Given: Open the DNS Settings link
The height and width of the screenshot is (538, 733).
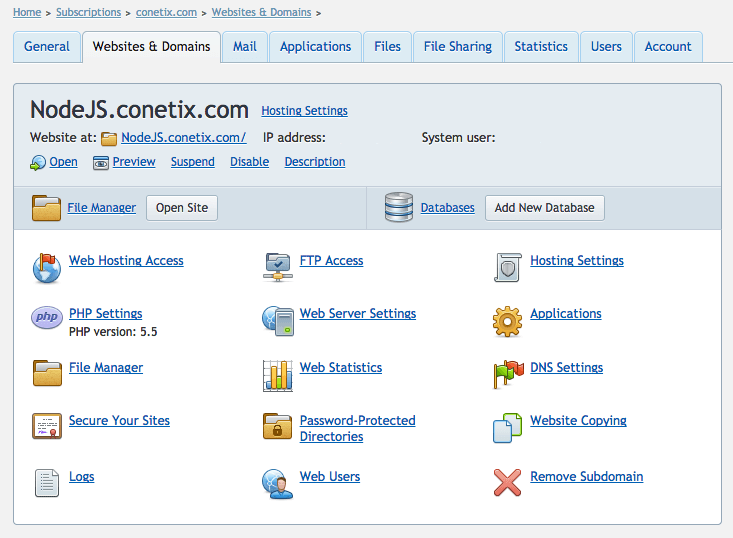Looking at the screenshot, I should (x=567, y=367).
